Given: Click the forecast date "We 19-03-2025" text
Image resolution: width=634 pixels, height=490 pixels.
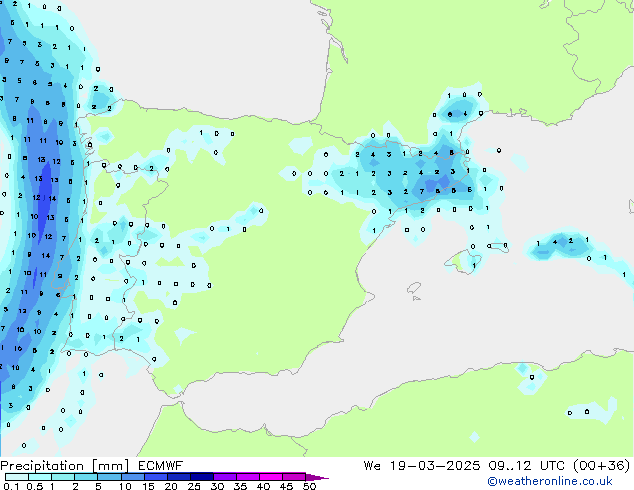Looking at the screenshot, I should coord(414,465).
